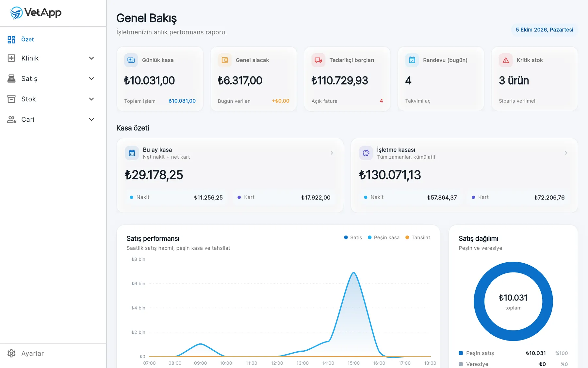Click the İşletme kasası piggy bank icon
Viewport: 588px width, 368px height.
click(366, 153)
